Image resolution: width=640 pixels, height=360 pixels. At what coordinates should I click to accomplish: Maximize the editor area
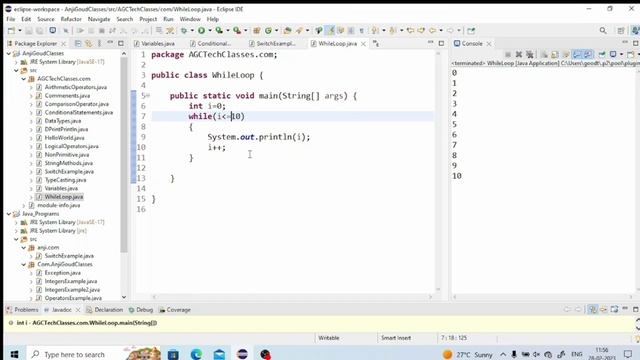tap(441, 43)
